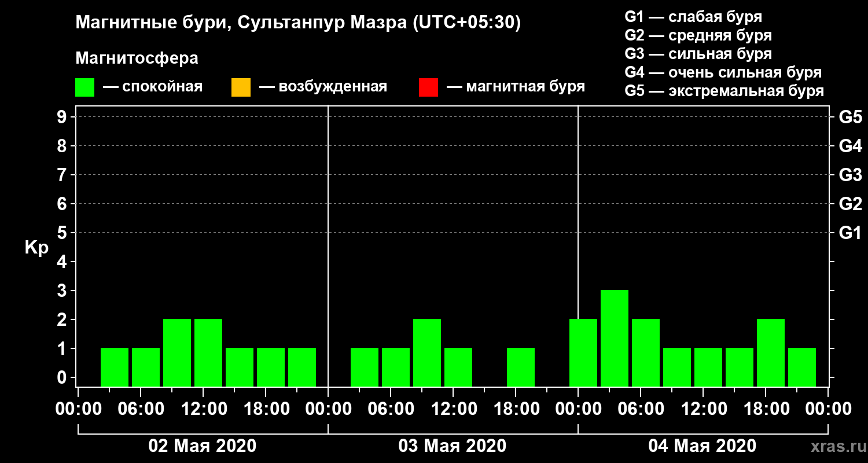Click the 12:00 time label above 04 Мая

coord(703,409)
